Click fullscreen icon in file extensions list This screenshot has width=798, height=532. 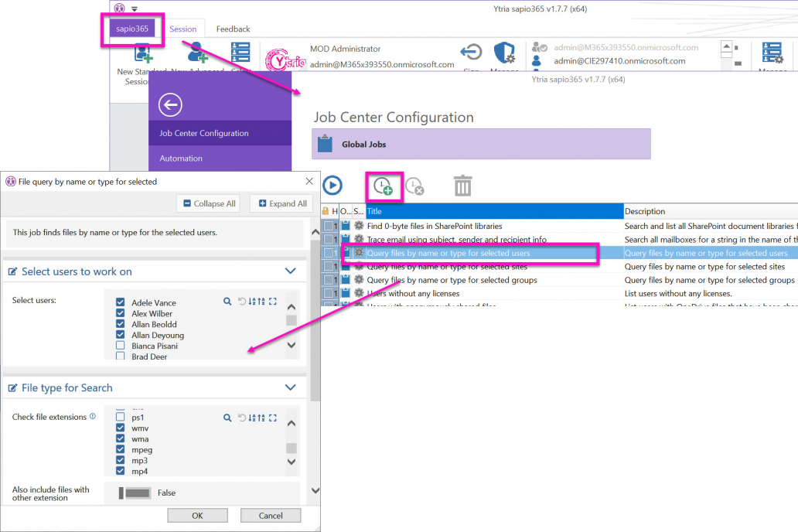[x=273, y=418]
